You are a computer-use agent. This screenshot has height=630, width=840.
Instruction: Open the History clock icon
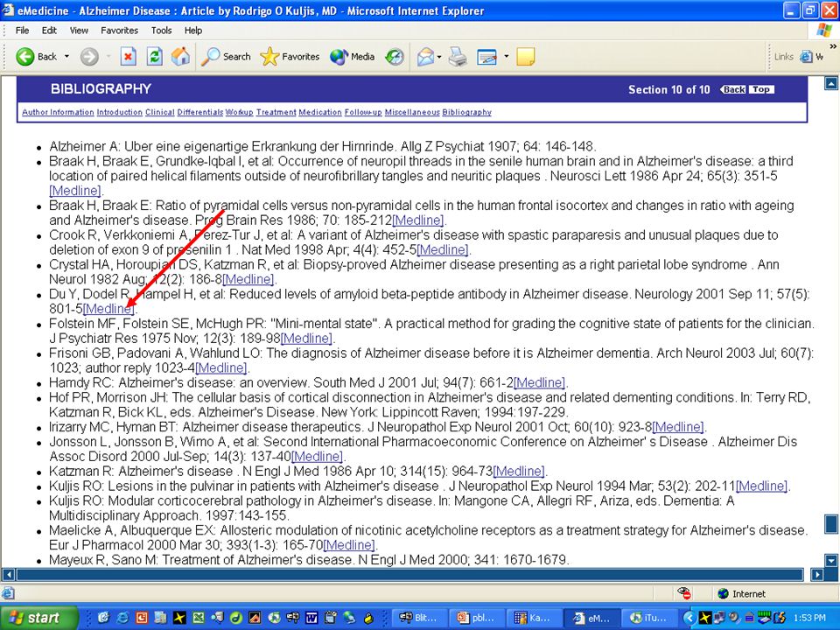click(x=395, y=56)
